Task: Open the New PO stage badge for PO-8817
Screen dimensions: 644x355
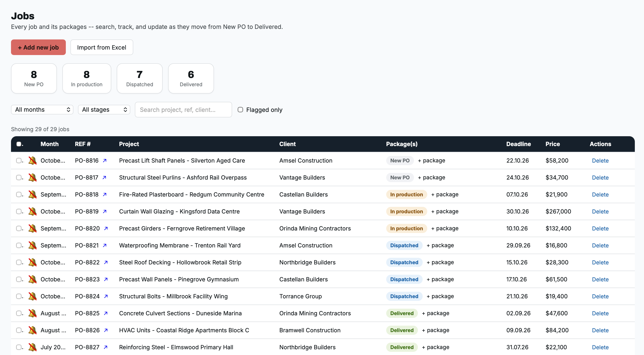Action: (x=400, y=177)
